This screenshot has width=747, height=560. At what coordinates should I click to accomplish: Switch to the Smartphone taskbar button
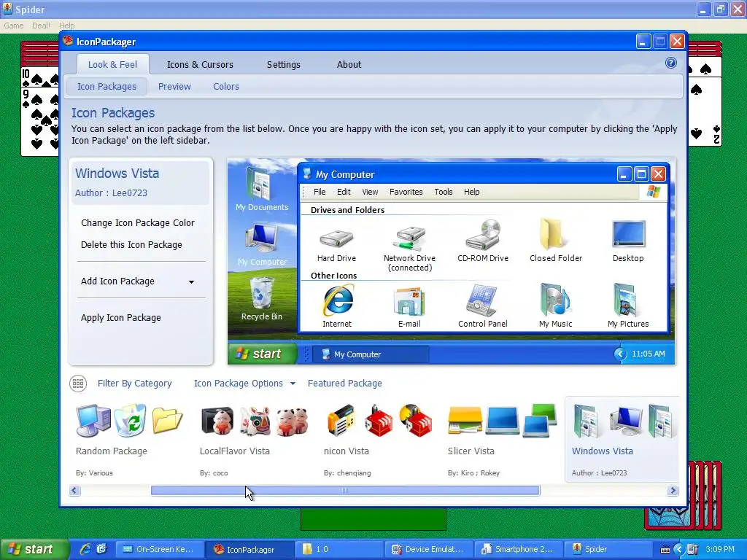(519, 549)
